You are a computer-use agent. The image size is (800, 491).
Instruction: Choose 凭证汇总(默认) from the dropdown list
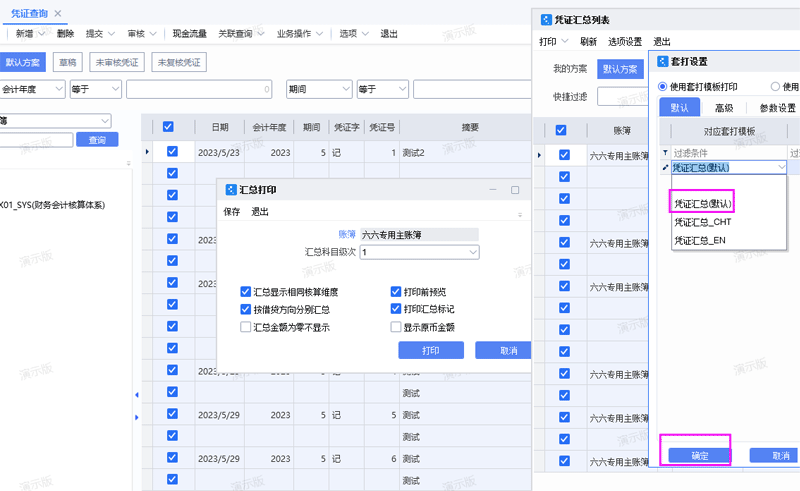click(x=703, y=204)
